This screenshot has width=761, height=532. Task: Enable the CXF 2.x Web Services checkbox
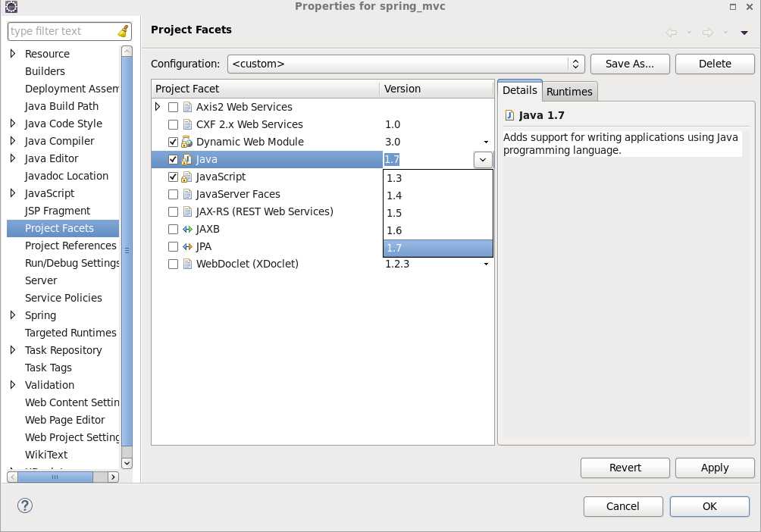click(x=173, y=124)
